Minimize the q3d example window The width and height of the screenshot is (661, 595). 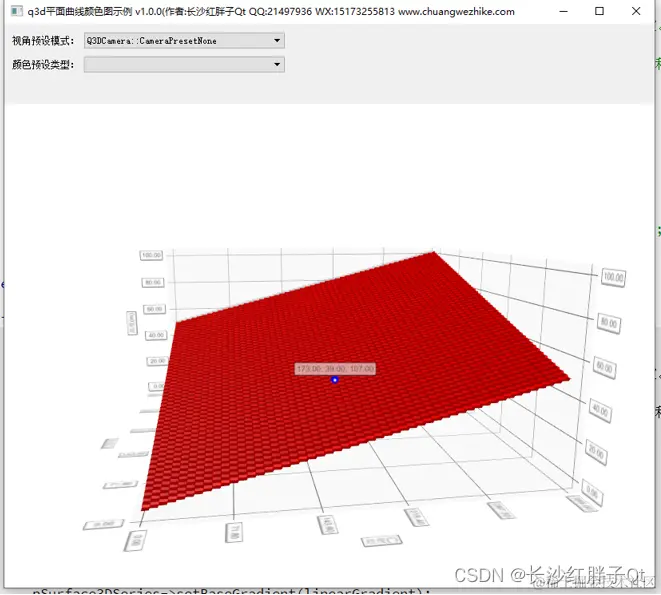click(563, 11)
